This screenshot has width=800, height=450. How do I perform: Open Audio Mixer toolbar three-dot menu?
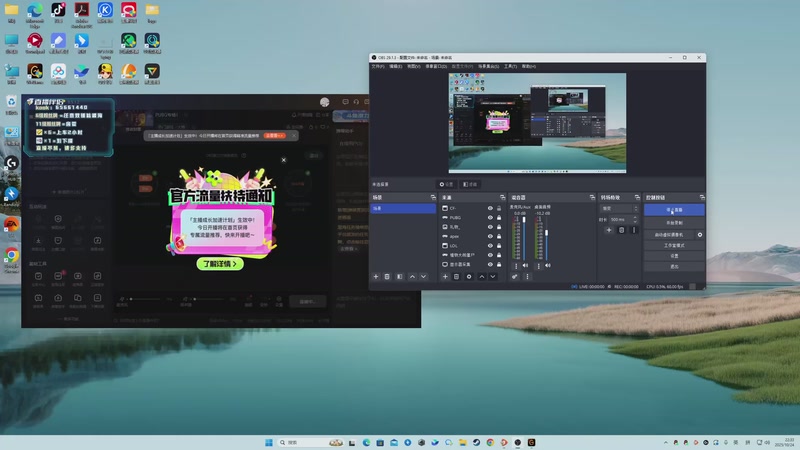(527, 277)
